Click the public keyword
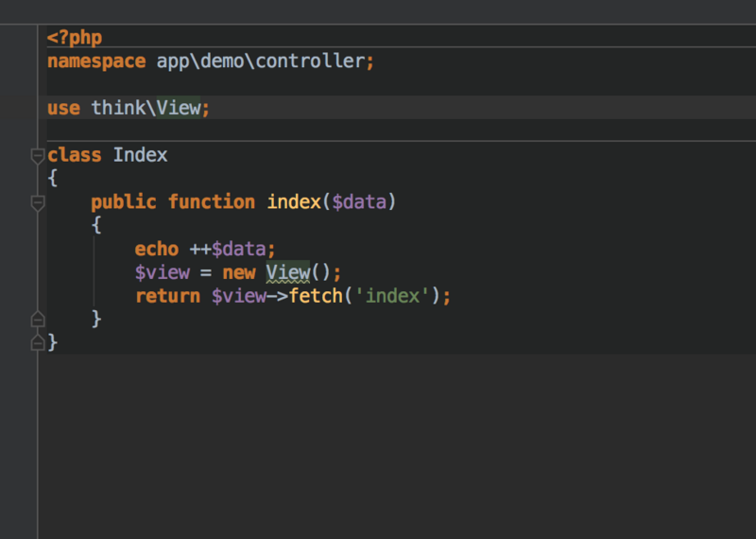 [x=125, y=202]
